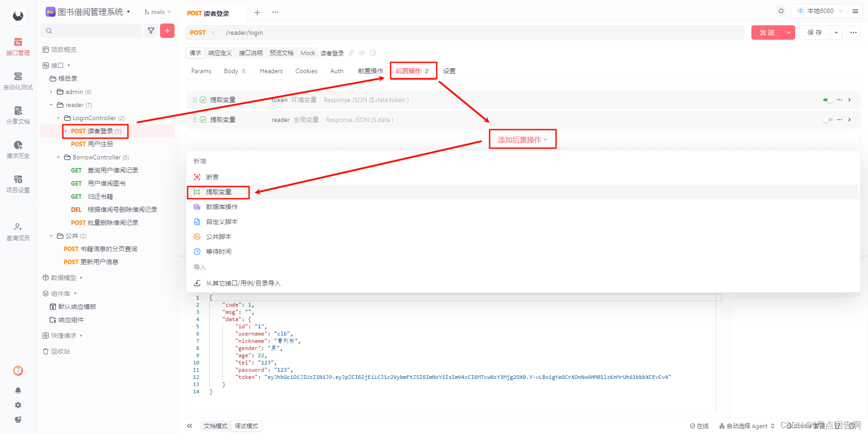868x434 pixels.
Task: Click the 添加后置操作 button
Action: click(x=523, y=140)
